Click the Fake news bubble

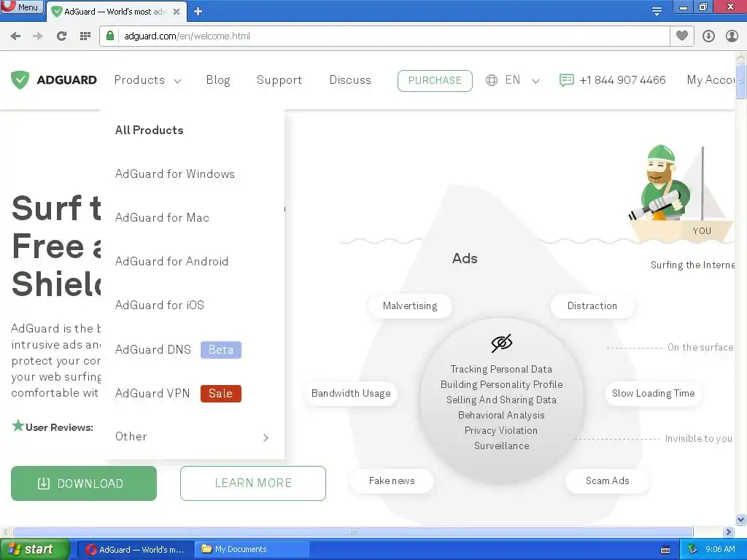point(392,481)
